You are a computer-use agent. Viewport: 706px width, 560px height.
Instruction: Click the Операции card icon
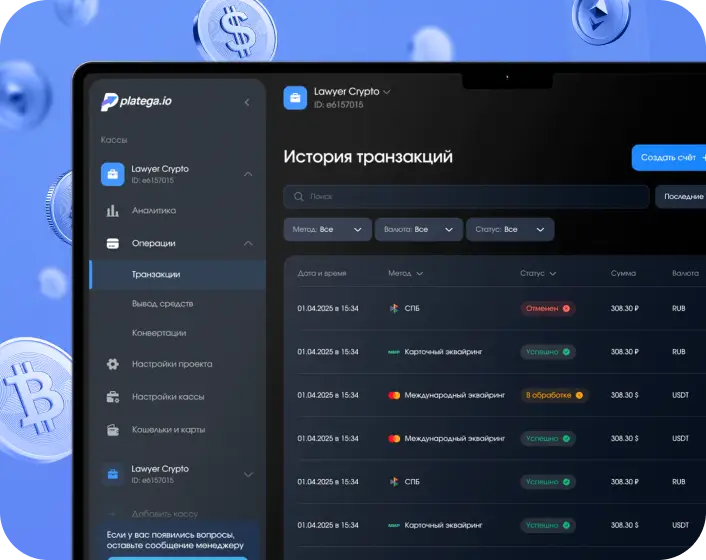click(113, 244)
